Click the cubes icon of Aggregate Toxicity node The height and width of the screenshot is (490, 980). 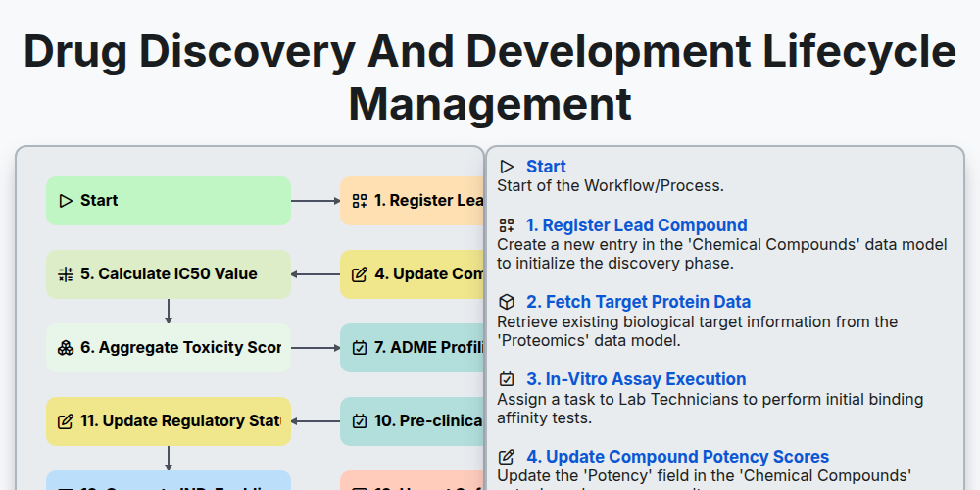[66, 348]
